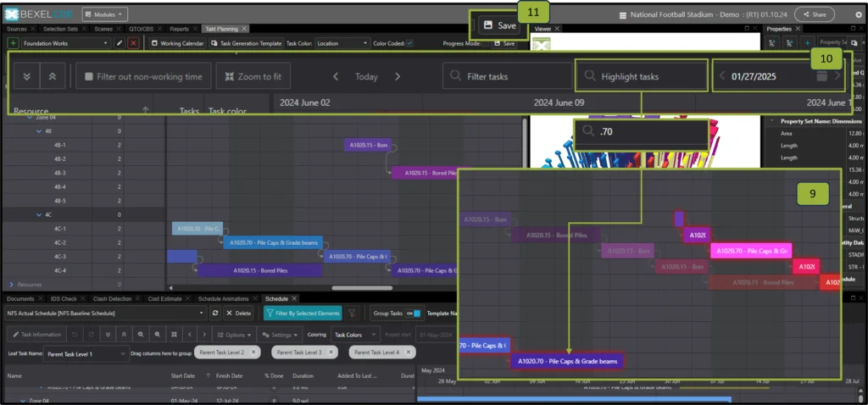
Task: Click Schedule collapse-all double chevron up
Action: coord(125,335)
